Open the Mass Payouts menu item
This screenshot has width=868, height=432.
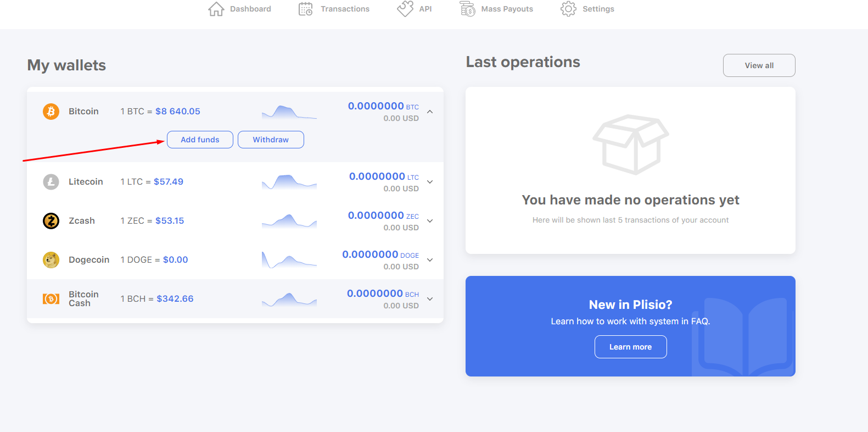[496, 9]
